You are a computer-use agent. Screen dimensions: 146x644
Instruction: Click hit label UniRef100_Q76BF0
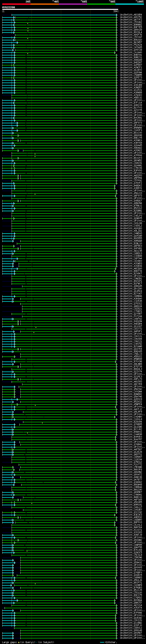pyautogui.click(x=131, y=572)
